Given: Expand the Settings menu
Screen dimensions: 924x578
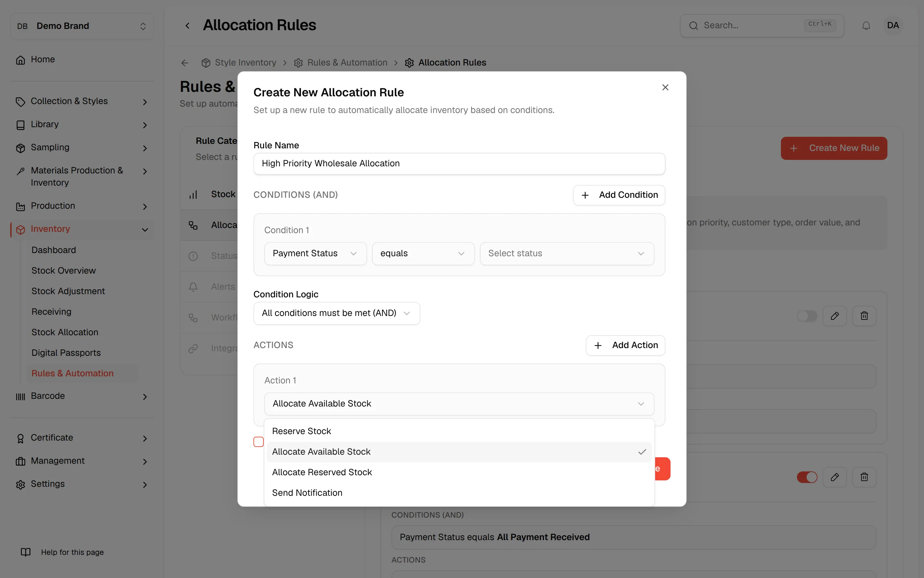Looking at the screenshot, I should [145, 484].
